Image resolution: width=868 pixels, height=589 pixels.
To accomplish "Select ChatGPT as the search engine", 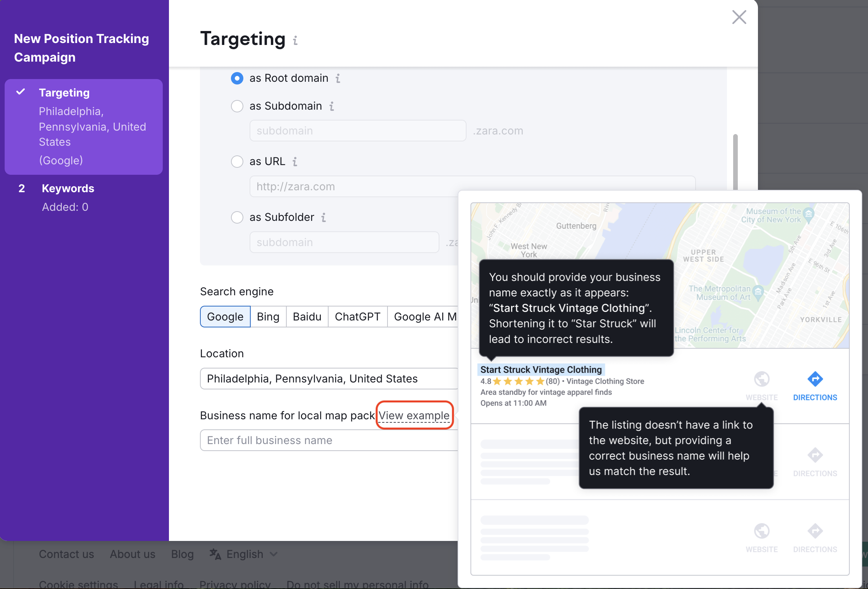I will coord(357,317).
